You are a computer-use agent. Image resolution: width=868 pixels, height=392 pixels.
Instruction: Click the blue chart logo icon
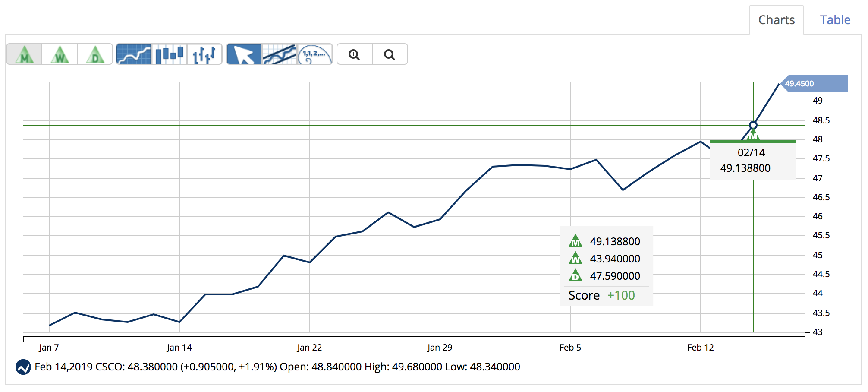point(23,367)
